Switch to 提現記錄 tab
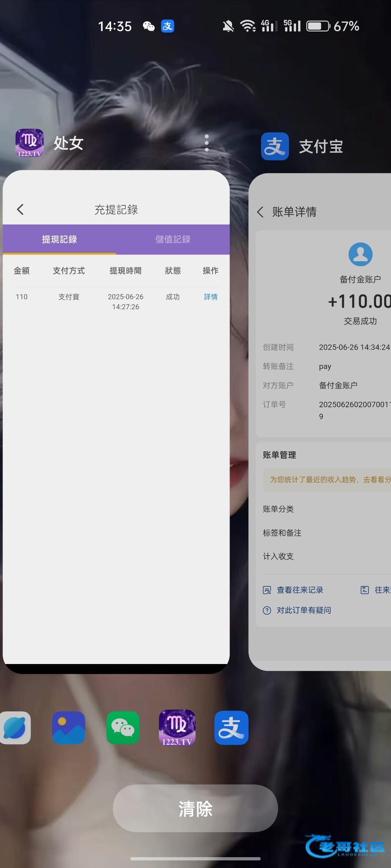The width and height of the screenshot is (391, 868). pyautogui.click(x=59, y=239)
